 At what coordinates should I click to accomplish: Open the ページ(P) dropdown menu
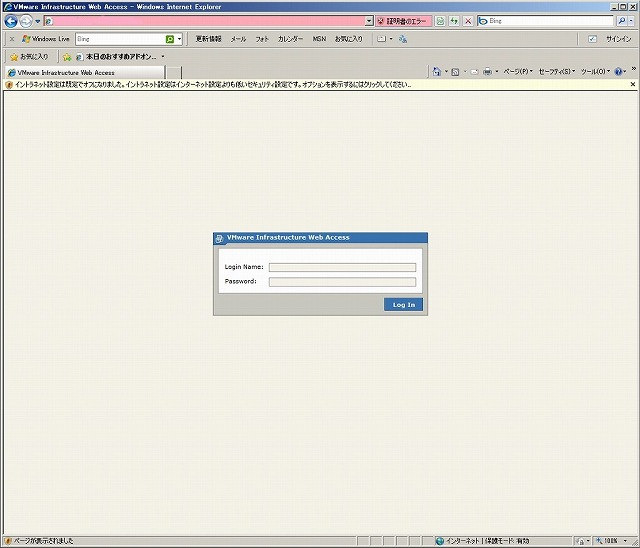click(x=518, y=72)
